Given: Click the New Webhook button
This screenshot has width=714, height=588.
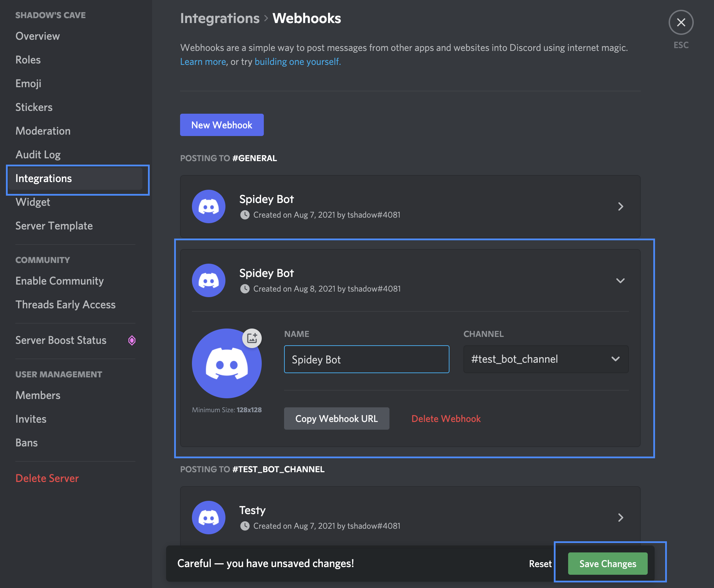Looking at the screenshot, I should tap(222, 125).
